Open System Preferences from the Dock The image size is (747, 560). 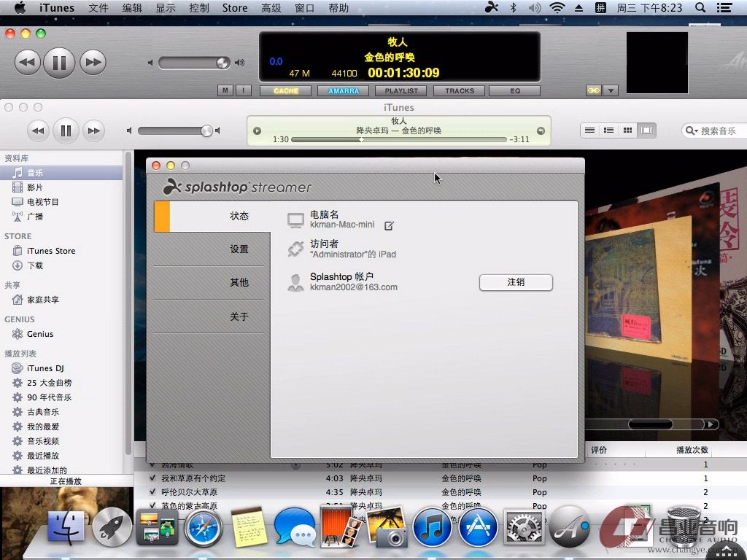(524, 528)
